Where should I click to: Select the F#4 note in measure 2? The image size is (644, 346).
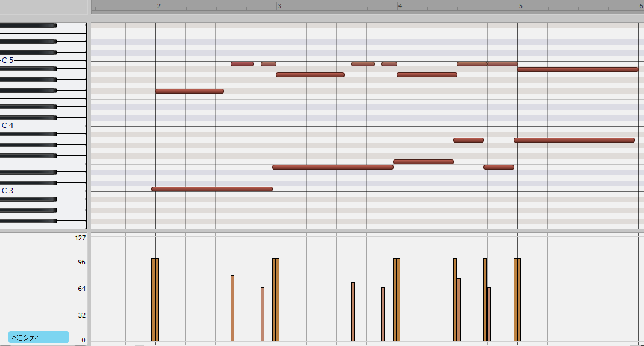190,91
